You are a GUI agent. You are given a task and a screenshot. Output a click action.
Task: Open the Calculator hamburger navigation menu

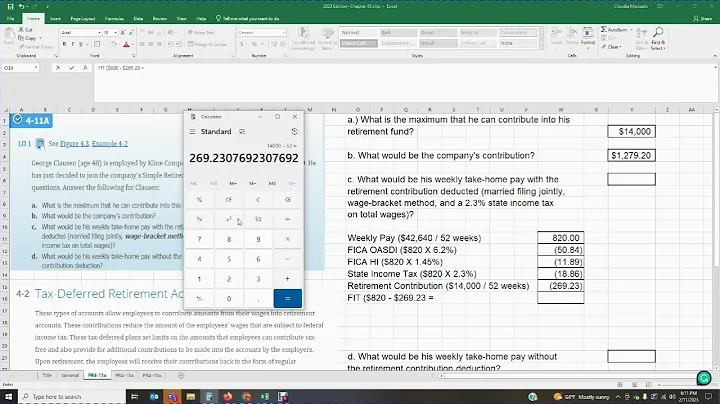click(x=192, y=132)
